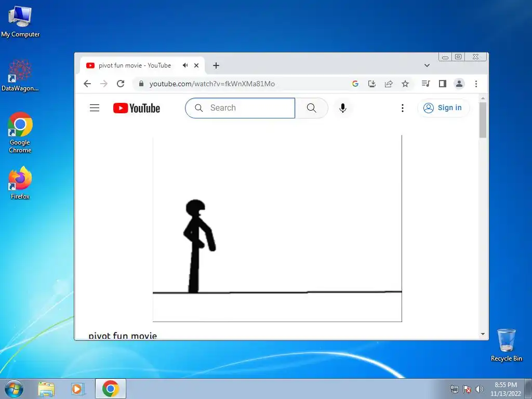Click the volume speaker tray icon
Viewport: 532px width, 399px height.
tap(479, 389)
